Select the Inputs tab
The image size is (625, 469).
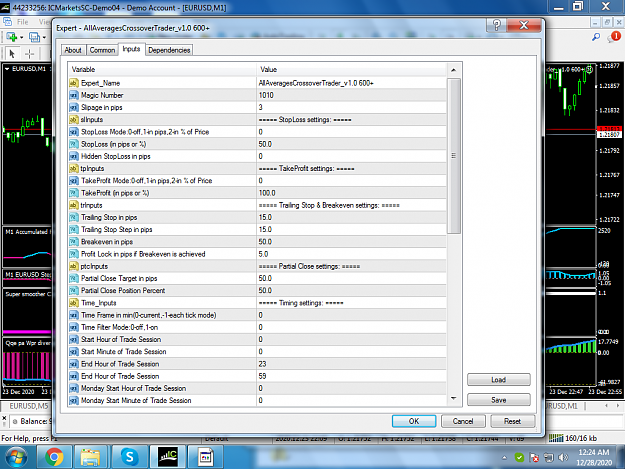131,49
